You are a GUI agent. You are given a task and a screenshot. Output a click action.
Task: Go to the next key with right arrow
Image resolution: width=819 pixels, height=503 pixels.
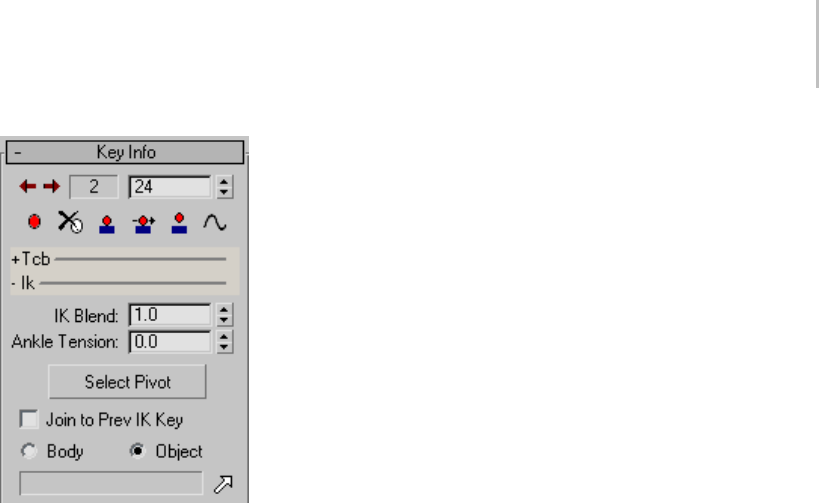51,186
